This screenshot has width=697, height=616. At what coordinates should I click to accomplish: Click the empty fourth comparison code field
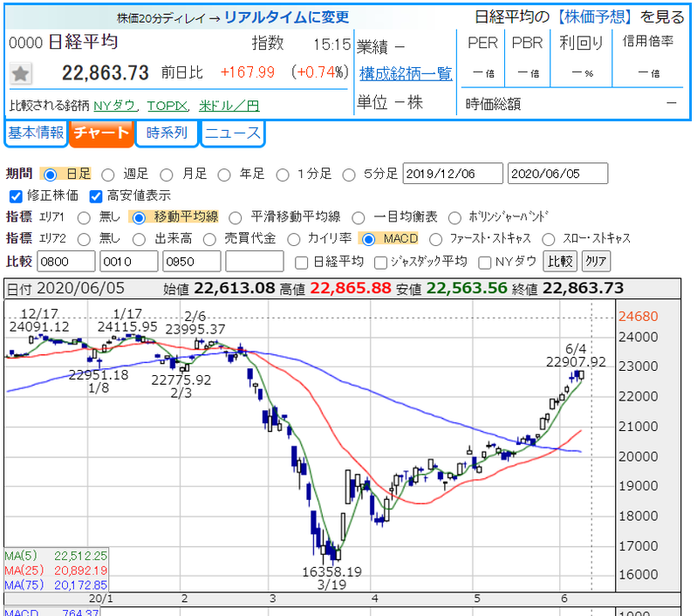click(255, 262)
